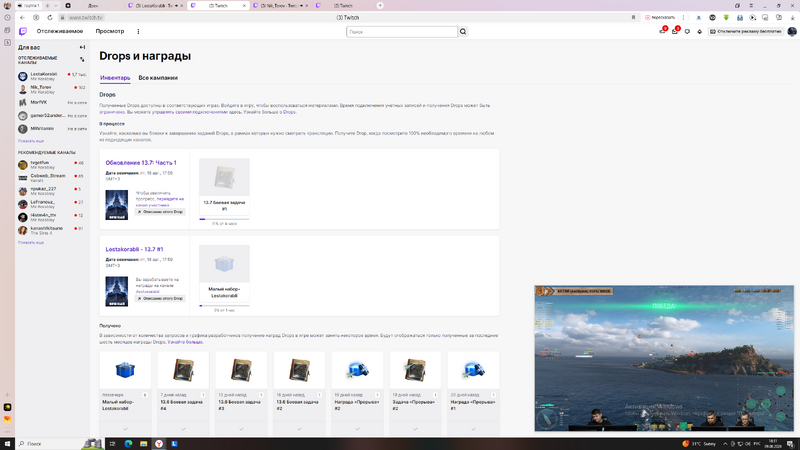
Task: Bookmark the page with the bookmark icon
Action: (x=633, y=17)
